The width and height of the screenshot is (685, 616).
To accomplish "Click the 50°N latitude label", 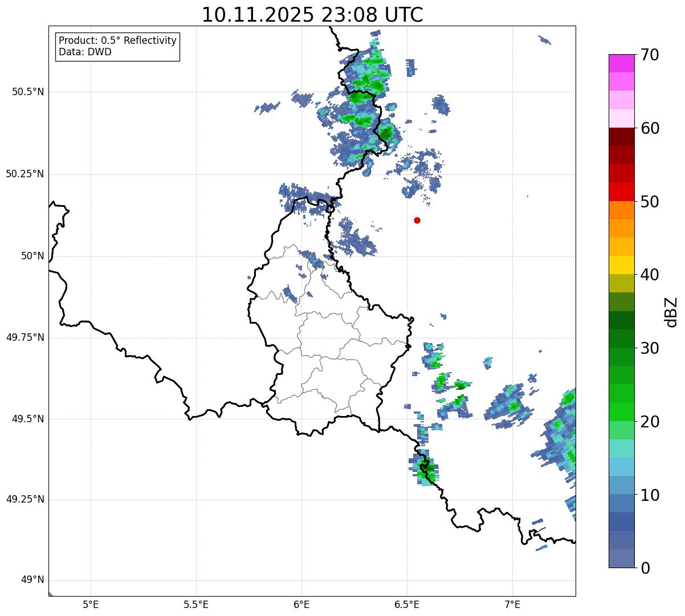I will pos(33,256).
